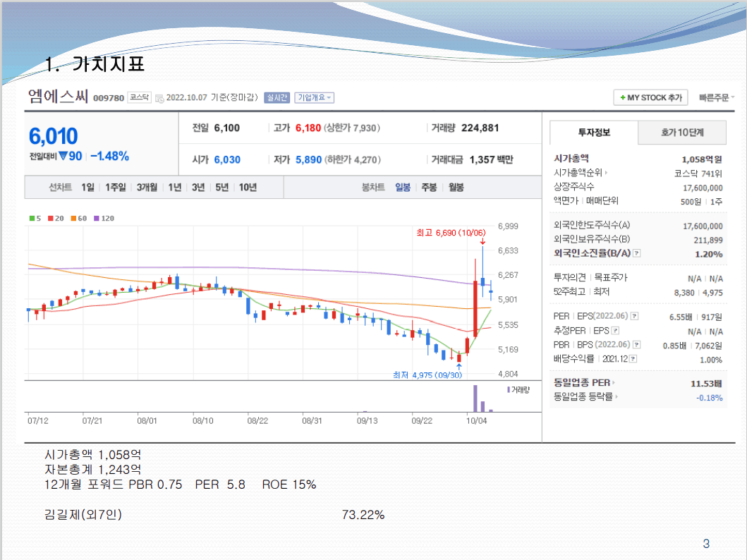Select the 월봉 candlestick chart
The height and width of the screenshot is (560, 747).
point(456,188)
